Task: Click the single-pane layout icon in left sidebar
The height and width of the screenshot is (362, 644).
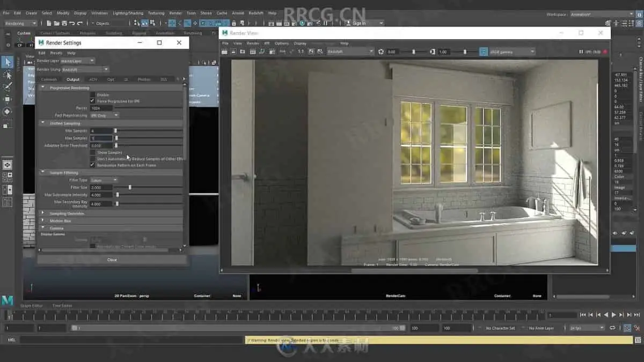Action: (x=8, y=165)
